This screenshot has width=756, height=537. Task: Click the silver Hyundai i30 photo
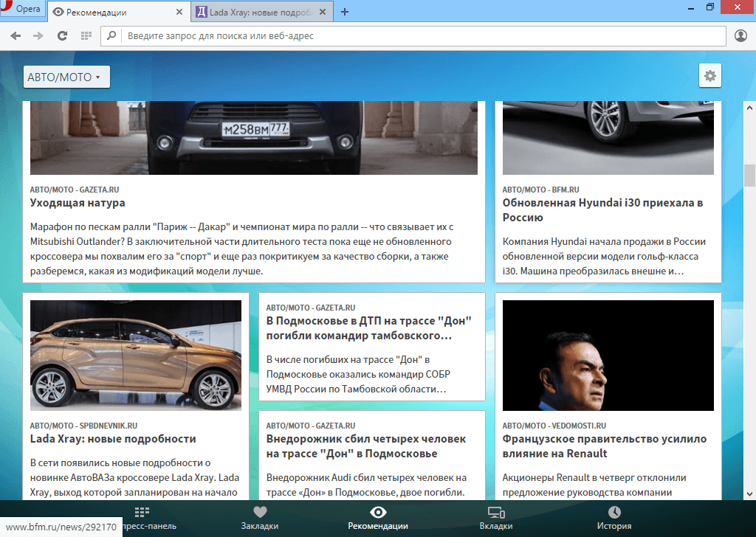[x=608, y=138]
